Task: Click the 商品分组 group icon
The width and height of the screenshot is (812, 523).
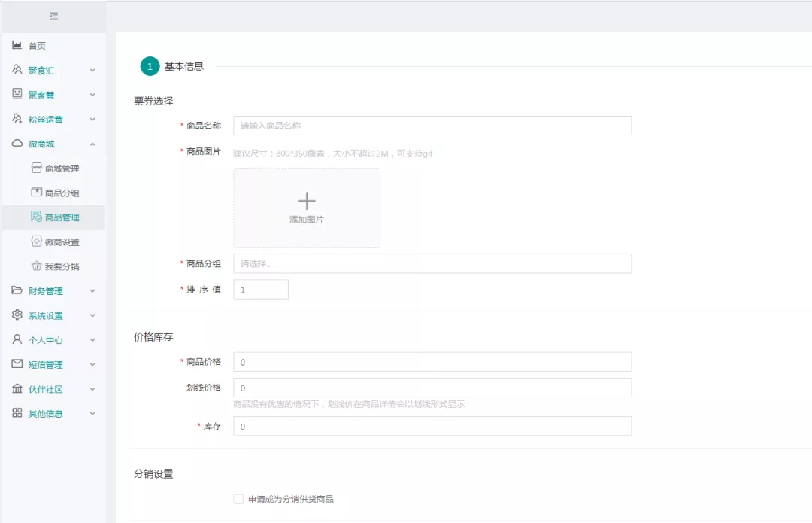Action: click(36, 193)
